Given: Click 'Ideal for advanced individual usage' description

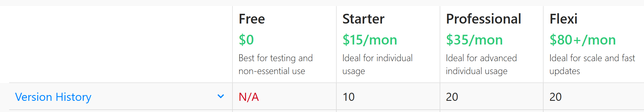Looking at the screenshot, I should [481, 65].
